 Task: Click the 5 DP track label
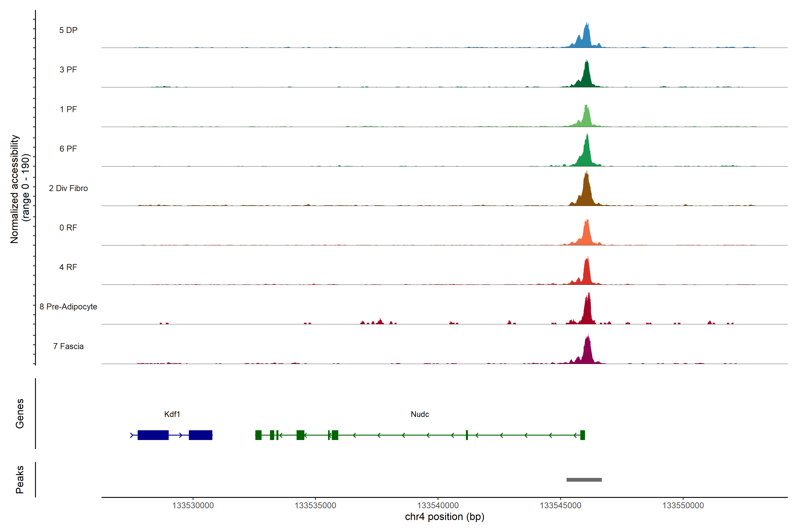[x=68, y=30]
